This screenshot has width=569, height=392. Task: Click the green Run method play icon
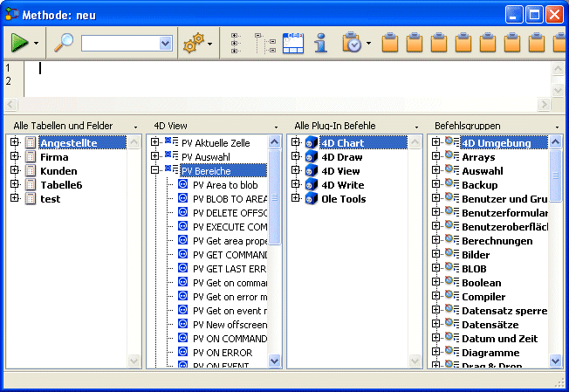tap(19, 43)
